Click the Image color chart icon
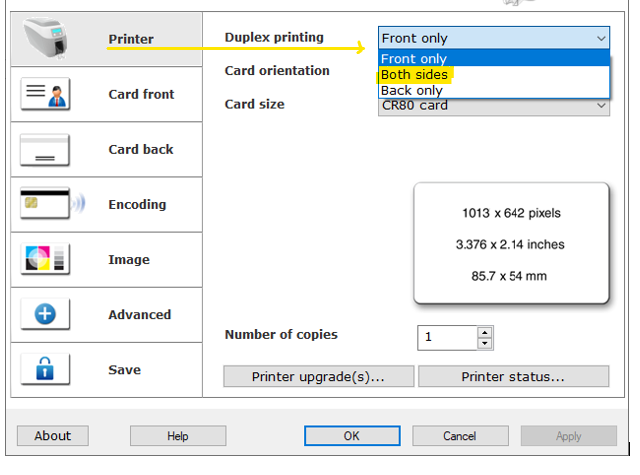640x475 pixels. [x=45, y=259]
